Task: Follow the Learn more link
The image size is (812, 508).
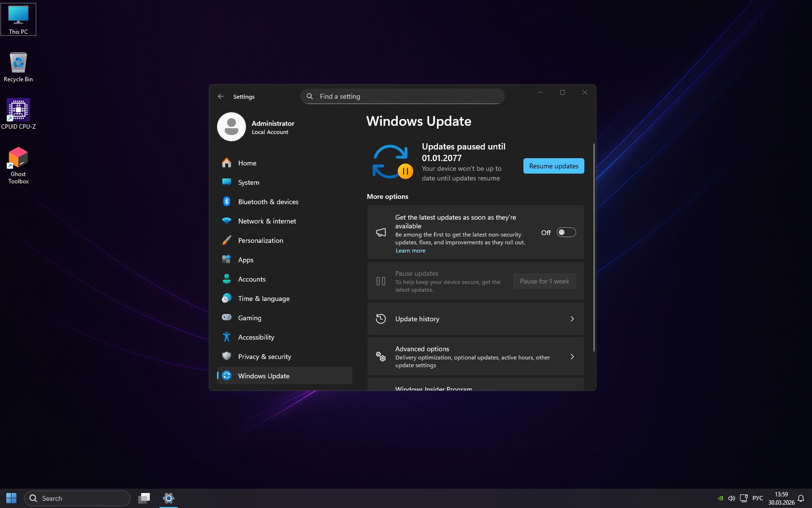Action: tap(410, 251)
